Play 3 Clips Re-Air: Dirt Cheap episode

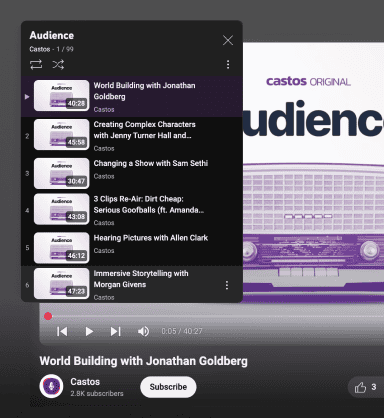(132, 210)
